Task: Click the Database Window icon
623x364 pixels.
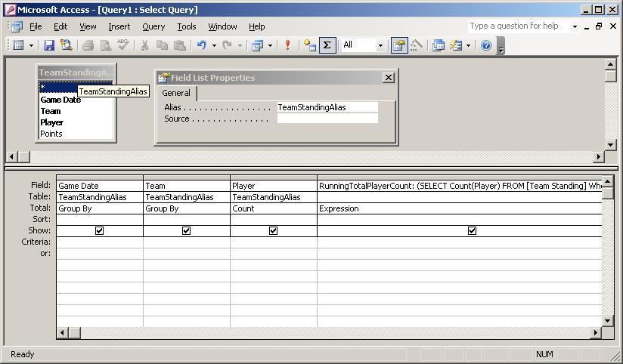Action: [438, 45]
